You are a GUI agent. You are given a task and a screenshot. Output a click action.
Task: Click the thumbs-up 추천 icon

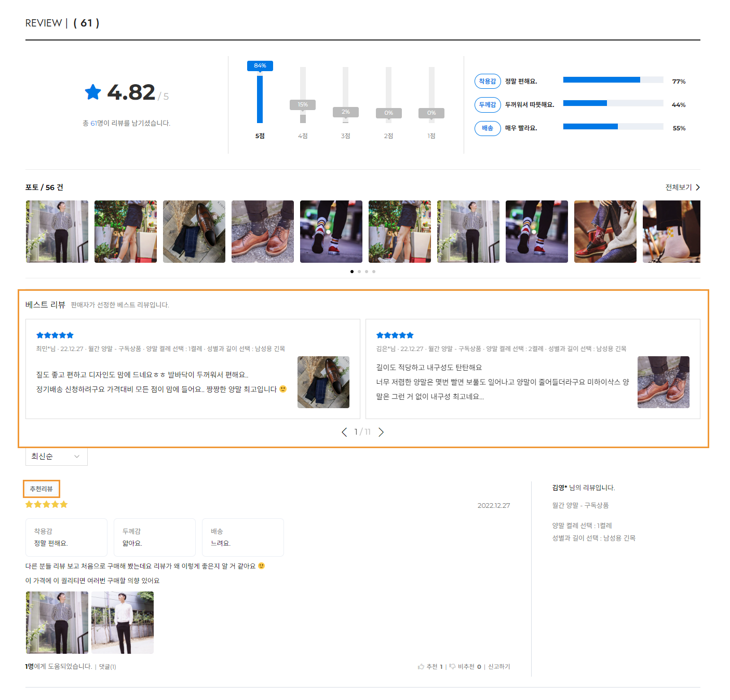[421, 667]
